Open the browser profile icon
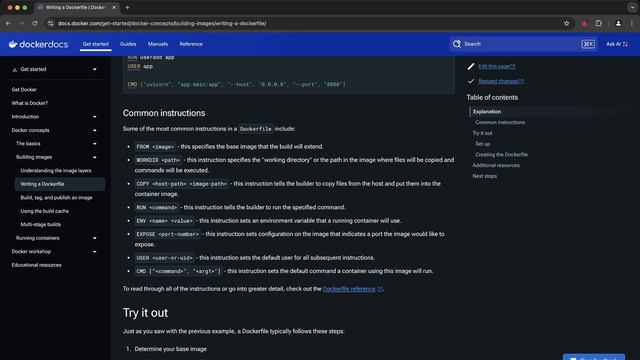The width and height of the screenshot is (640, 360). 618,24
